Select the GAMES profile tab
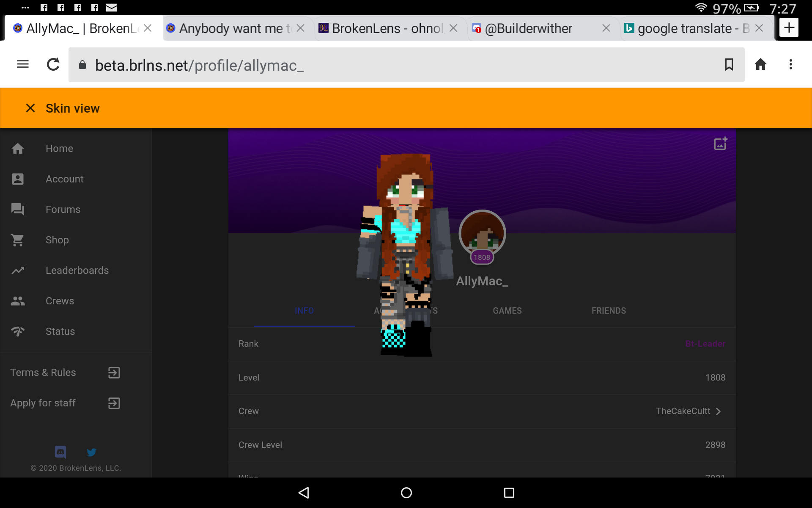 click(x=507, y=311)
